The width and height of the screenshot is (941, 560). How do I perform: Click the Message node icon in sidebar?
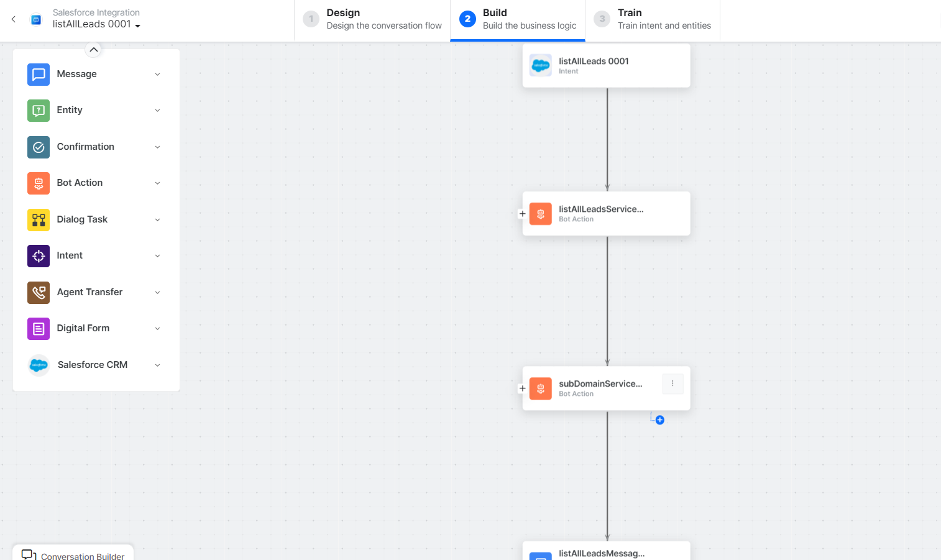click(39, 75)
